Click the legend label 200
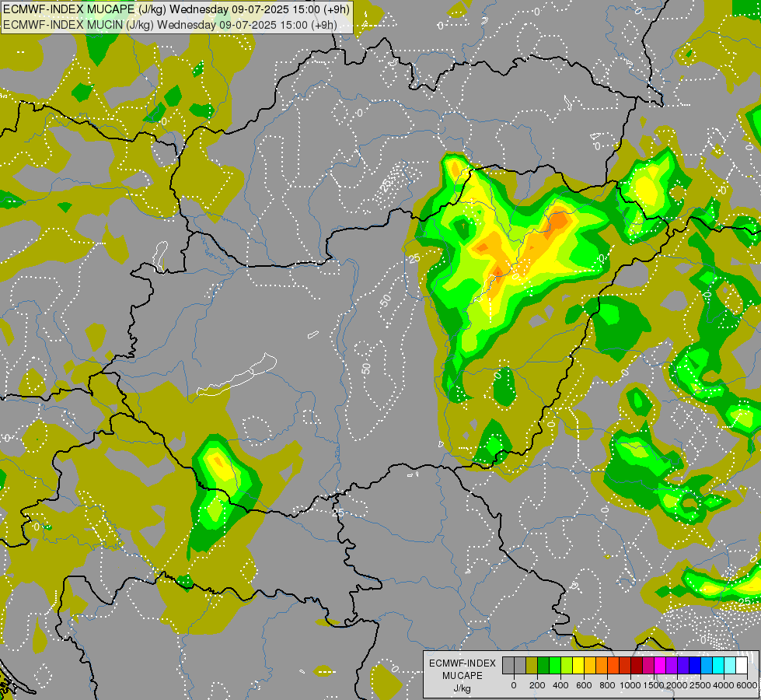The width and height of the screenshot is (761, 700). pyautogui.click(x=537, y=685)
